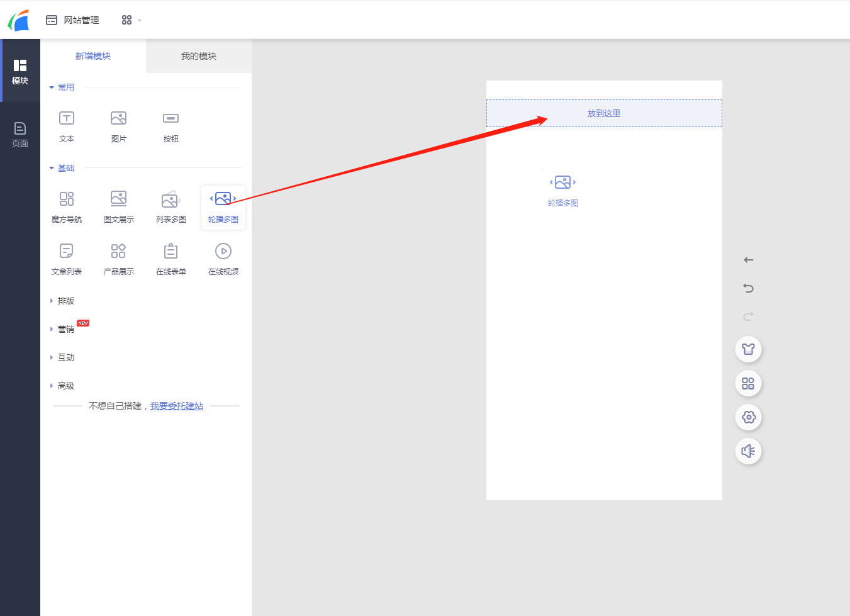Expand the 营销 section
Screen dimensions: 850x616
pyautogui.click(x=62, y=329)
